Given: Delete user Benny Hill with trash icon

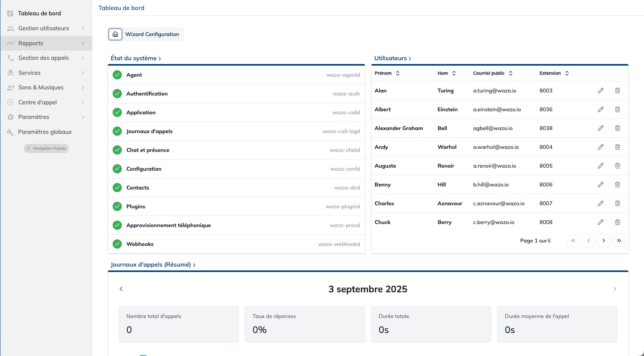Looking at the screenshot, I should [x=618, y=185].
